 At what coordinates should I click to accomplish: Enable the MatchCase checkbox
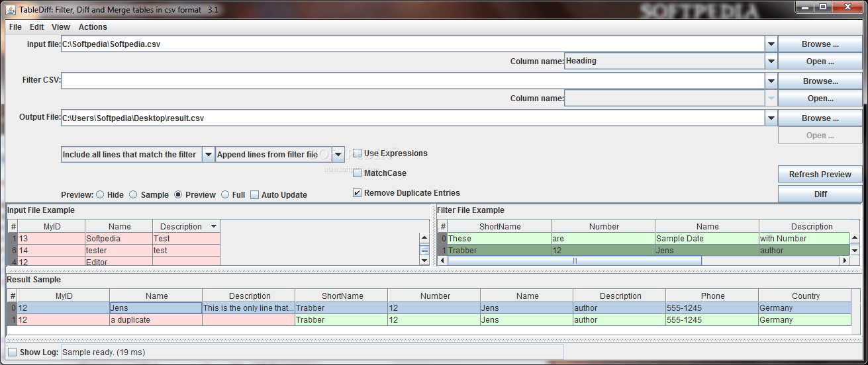click(x=358, y=173)
